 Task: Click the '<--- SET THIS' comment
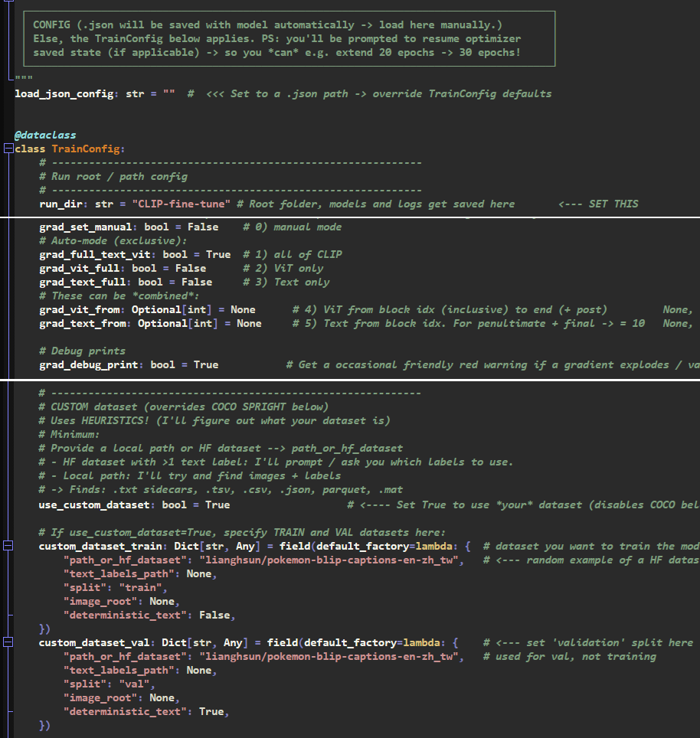point(598,204)
